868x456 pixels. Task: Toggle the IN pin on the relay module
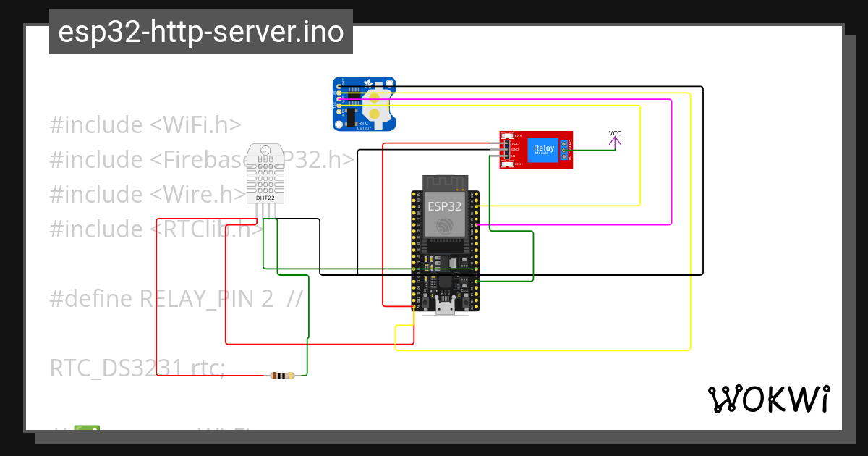[506, 156]
